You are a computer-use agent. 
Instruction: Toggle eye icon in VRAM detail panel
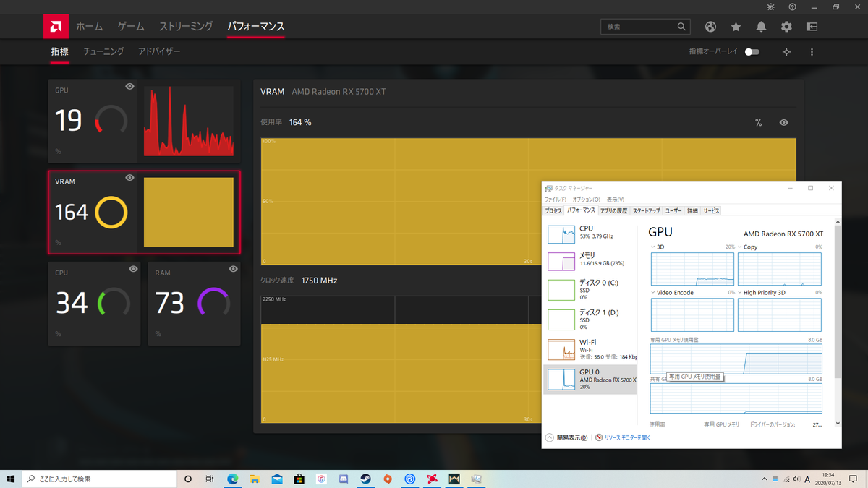tap(783, 123)
